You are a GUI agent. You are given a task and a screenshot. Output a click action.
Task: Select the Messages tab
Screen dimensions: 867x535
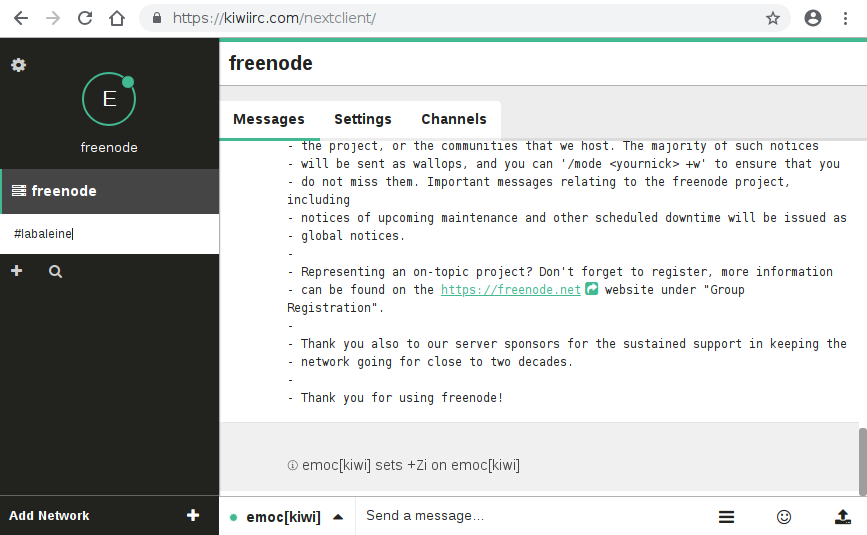pyautogui.click(x=269, y=119)
